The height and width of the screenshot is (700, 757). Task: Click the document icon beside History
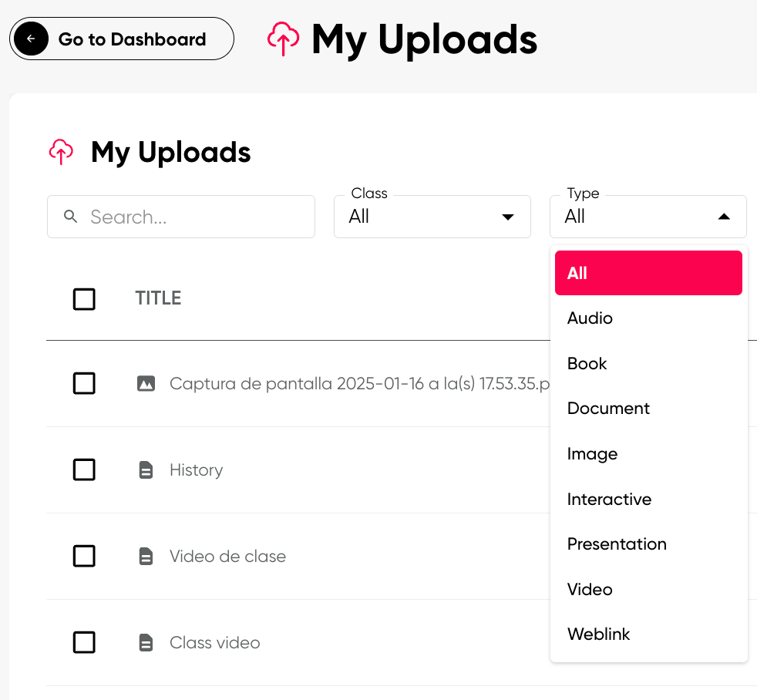[146, 469]
